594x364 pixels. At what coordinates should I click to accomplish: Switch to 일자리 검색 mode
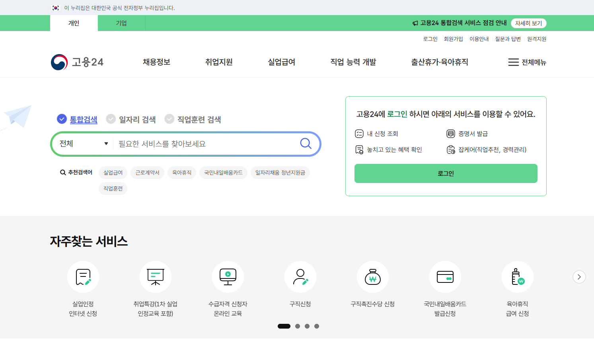(131, 119)
